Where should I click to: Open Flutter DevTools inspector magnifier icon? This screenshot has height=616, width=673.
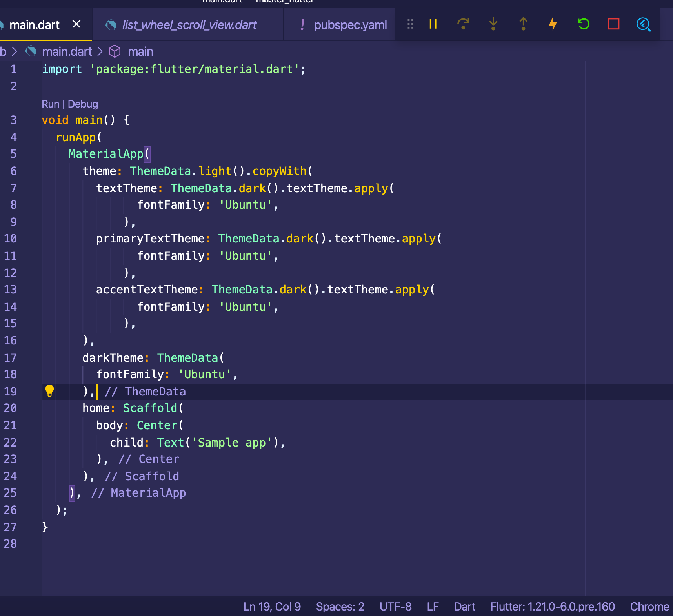coord(643,24)
